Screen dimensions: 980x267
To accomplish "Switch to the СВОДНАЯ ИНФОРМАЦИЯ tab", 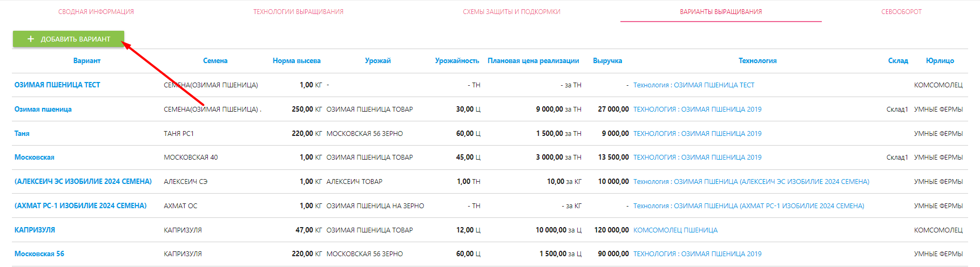I will [96, 12].
